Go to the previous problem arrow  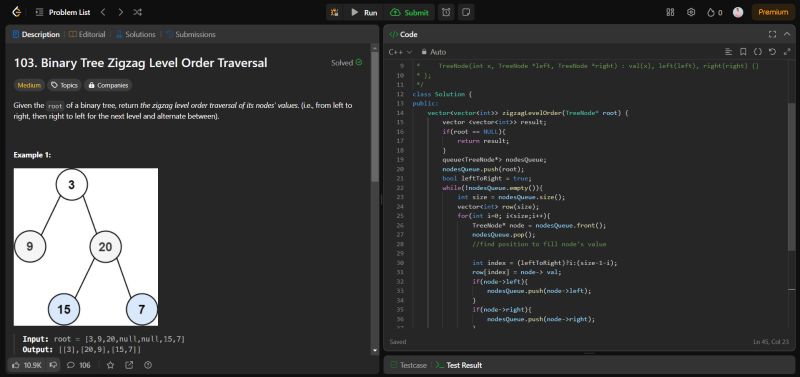tap(103, 12)
